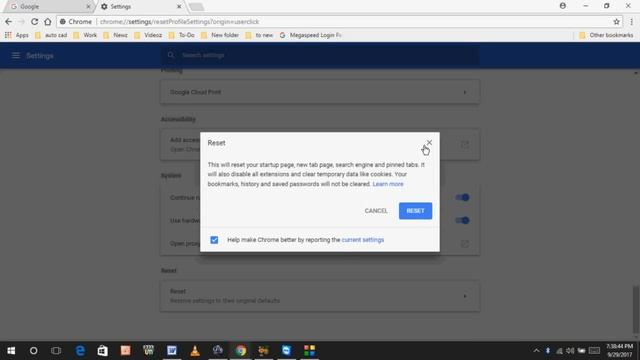Open the Windows Start menu
Screen dimensions: 640x360
11,351
